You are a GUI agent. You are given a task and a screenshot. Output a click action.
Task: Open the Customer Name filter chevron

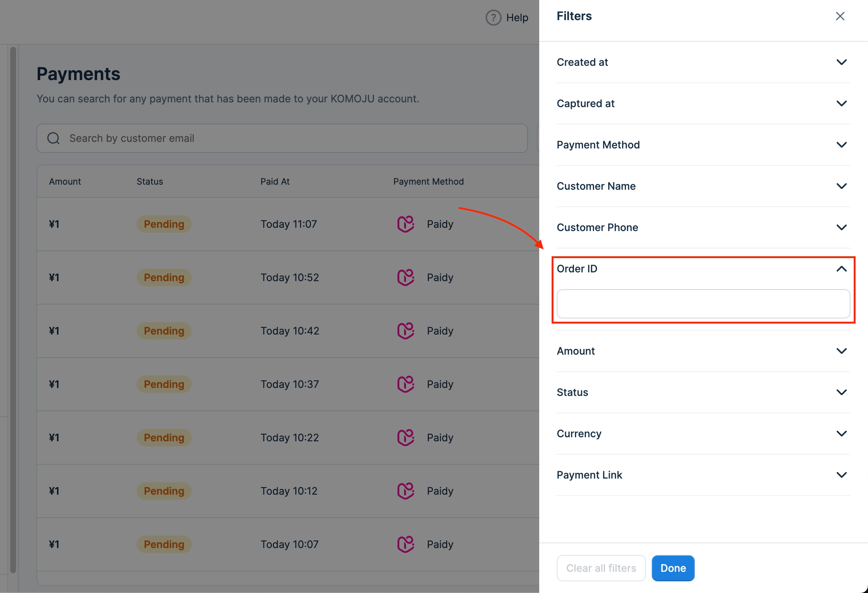pos(841,186)
